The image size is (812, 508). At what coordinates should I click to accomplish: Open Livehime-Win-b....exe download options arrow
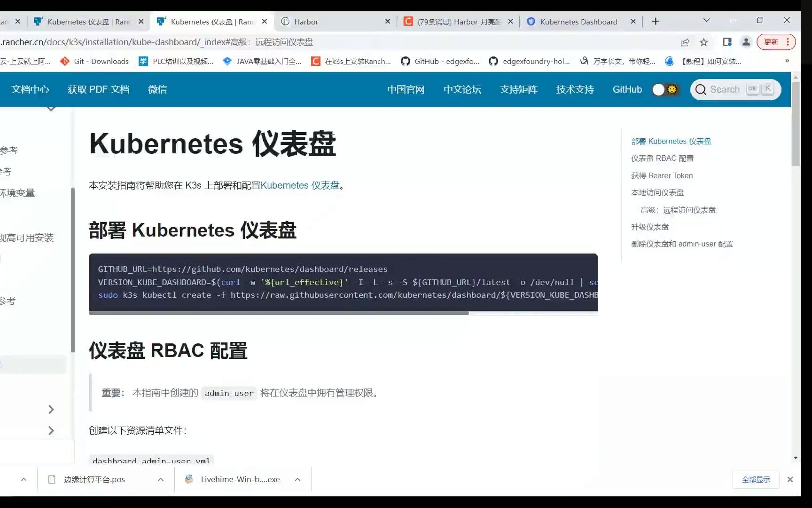tap(297, 479)
